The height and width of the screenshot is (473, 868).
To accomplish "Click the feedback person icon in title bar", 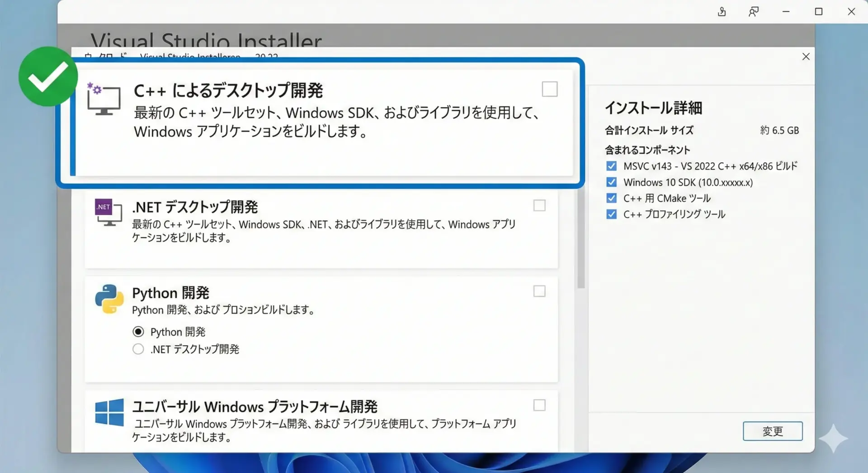I will pyautogui.click(x=753, y=12).
